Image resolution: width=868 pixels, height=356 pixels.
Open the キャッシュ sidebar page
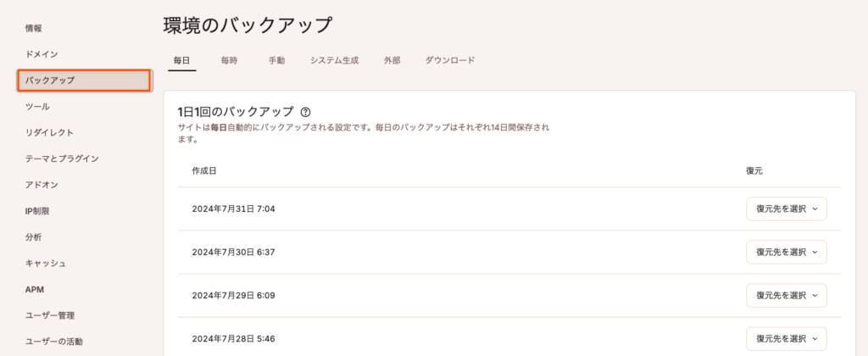[46, 264]
